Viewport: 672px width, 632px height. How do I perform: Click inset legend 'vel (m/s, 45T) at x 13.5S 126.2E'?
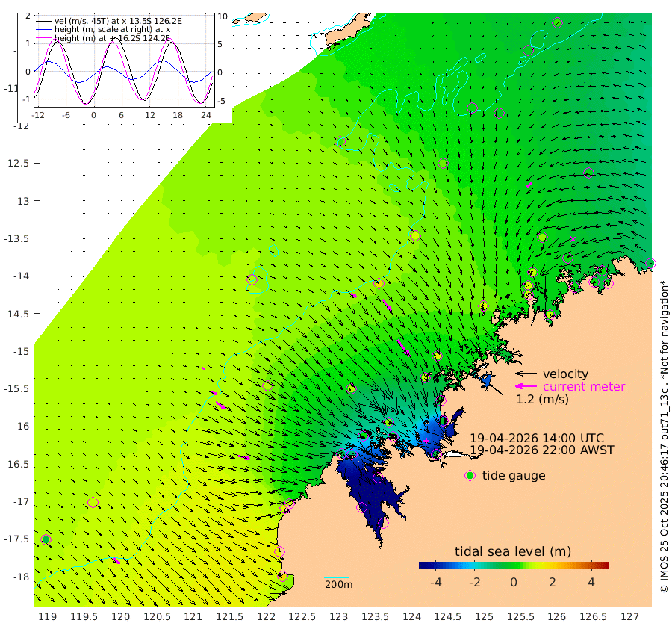[x=118, y=21]
